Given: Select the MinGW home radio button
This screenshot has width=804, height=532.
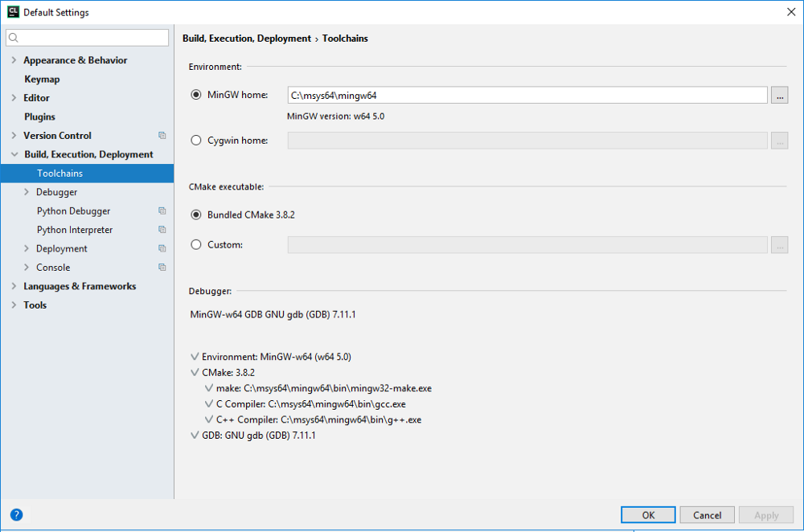Looking at the screenshot, I should 196,95.
